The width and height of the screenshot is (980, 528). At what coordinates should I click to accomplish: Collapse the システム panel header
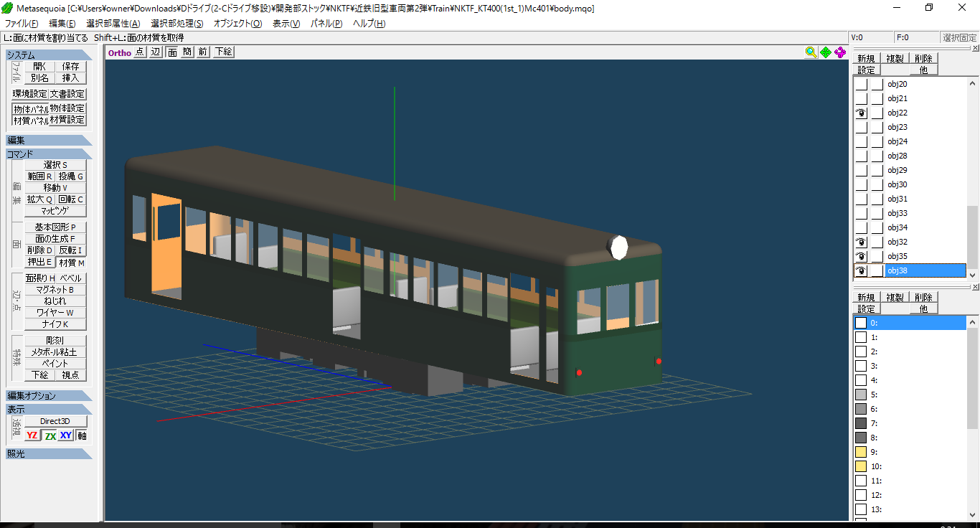50,55
